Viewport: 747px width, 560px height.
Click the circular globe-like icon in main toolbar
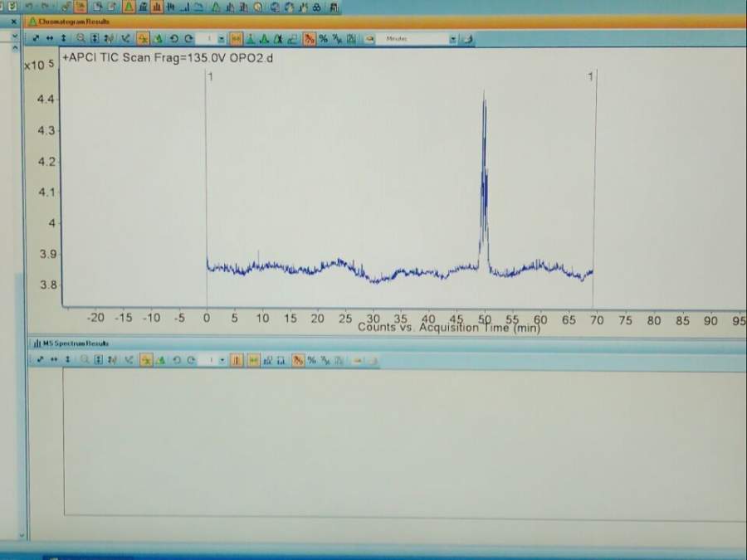275,7
